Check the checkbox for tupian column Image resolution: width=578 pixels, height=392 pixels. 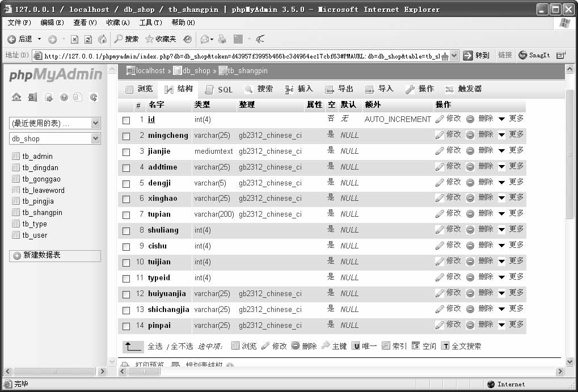(x=126, y=215)
